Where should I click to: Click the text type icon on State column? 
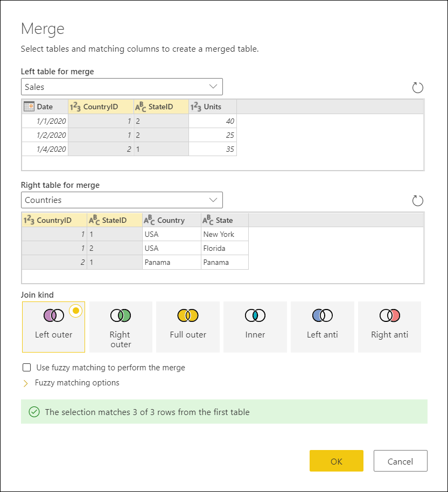pos(207,220)
